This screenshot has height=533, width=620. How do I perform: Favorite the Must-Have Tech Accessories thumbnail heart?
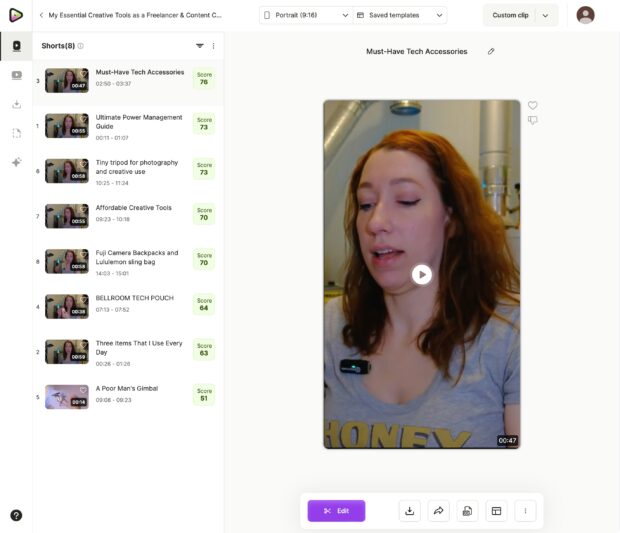click(x=83, y=74)
